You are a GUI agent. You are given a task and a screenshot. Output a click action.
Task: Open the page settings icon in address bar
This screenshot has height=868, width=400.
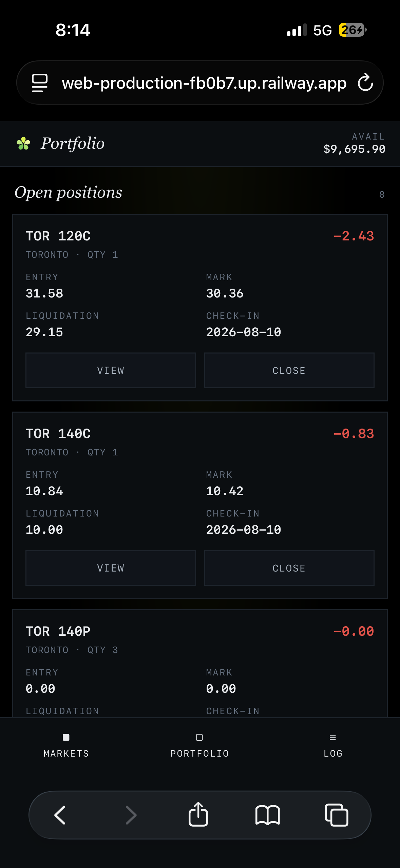tap(40, 83)
